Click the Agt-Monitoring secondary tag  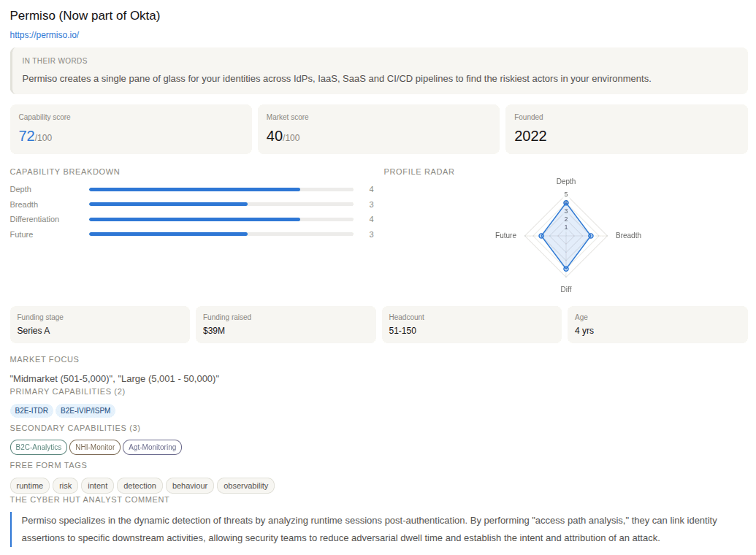coord(153,448)
